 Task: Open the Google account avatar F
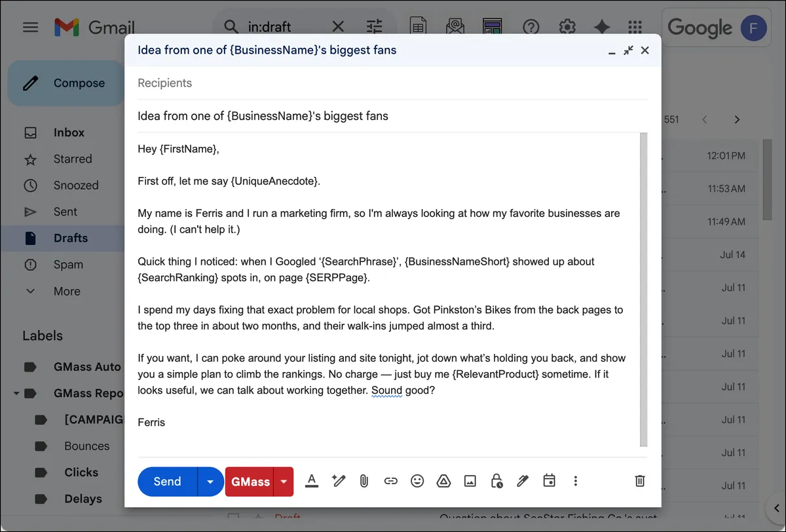(x=754, y=28)
